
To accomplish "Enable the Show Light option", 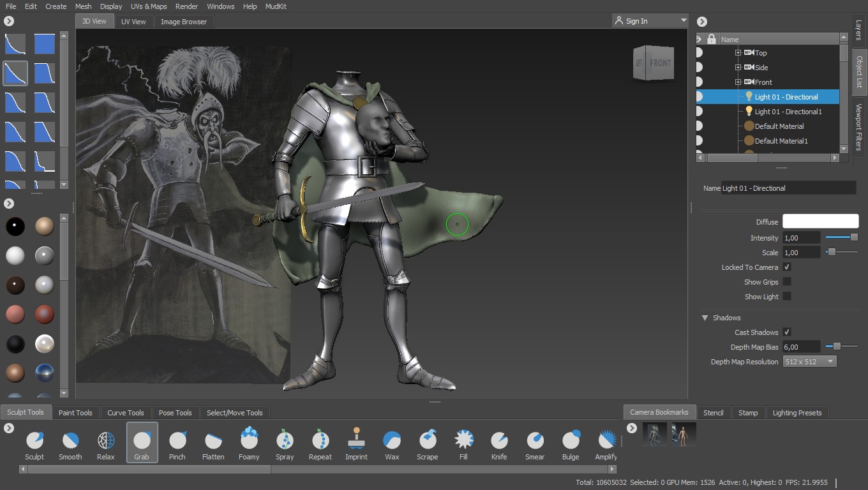I will pos(787,296).
